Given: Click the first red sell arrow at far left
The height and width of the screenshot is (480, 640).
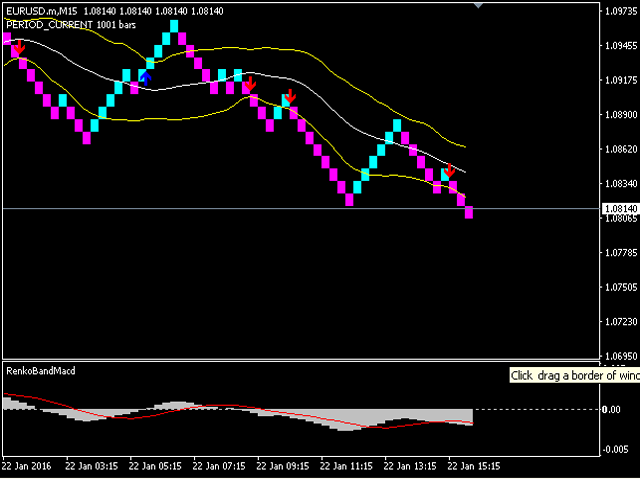Looking at the screenshot, I should coord(18,47).
